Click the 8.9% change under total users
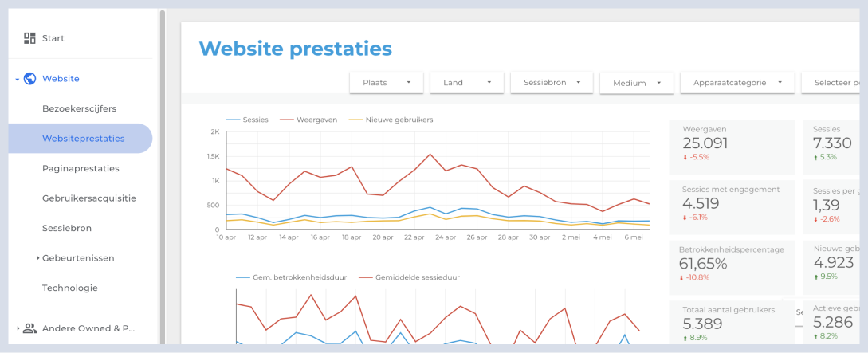Viewport: 868px width, 353px height. (695, 338)
